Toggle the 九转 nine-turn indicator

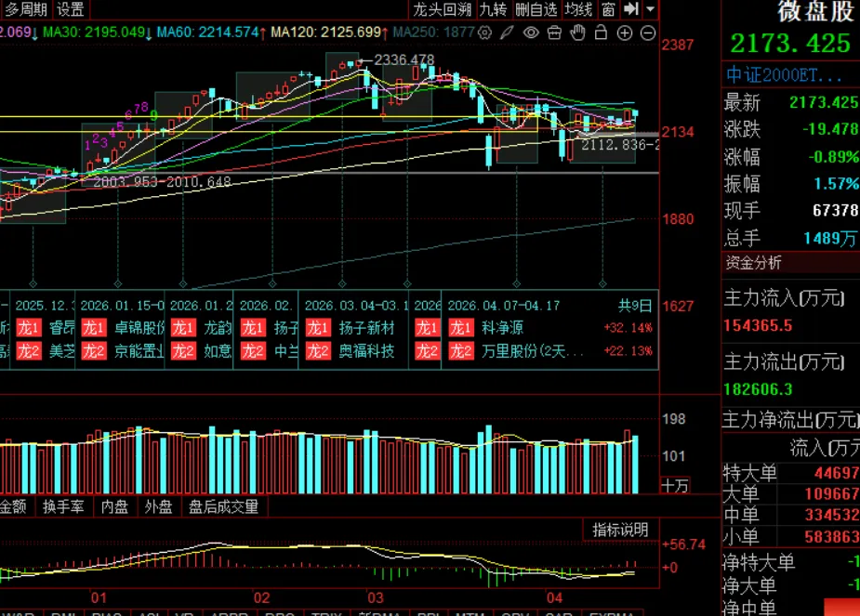[493, 8]
